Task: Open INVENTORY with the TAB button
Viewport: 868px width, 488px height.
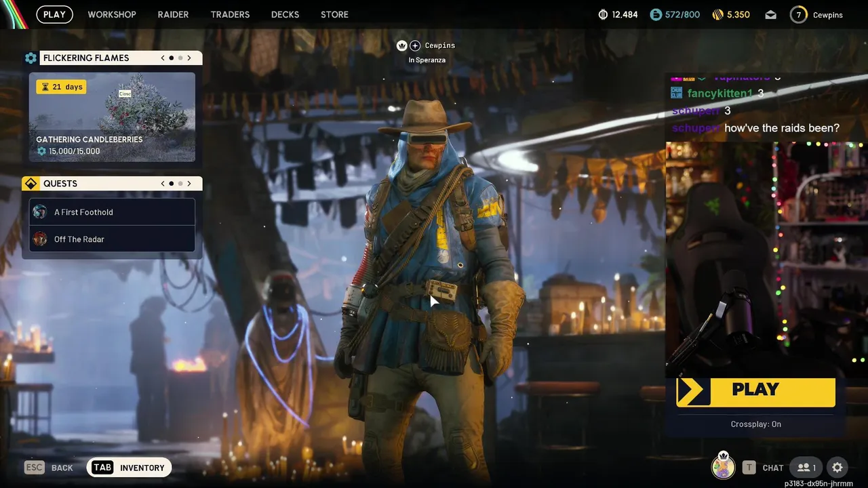Action: 129,468
